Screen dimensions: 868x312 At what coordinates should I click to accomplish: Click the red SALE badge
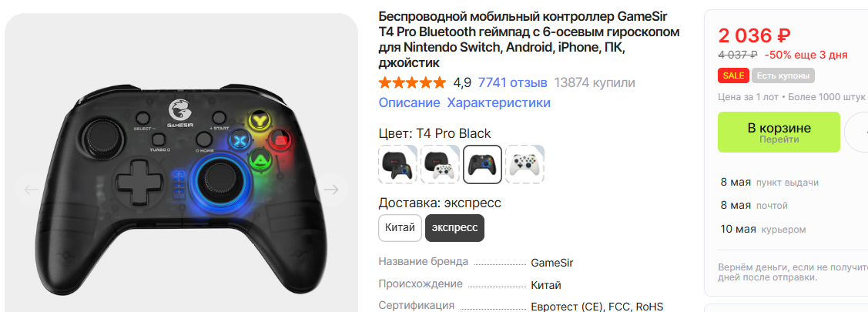coord(733,75)
